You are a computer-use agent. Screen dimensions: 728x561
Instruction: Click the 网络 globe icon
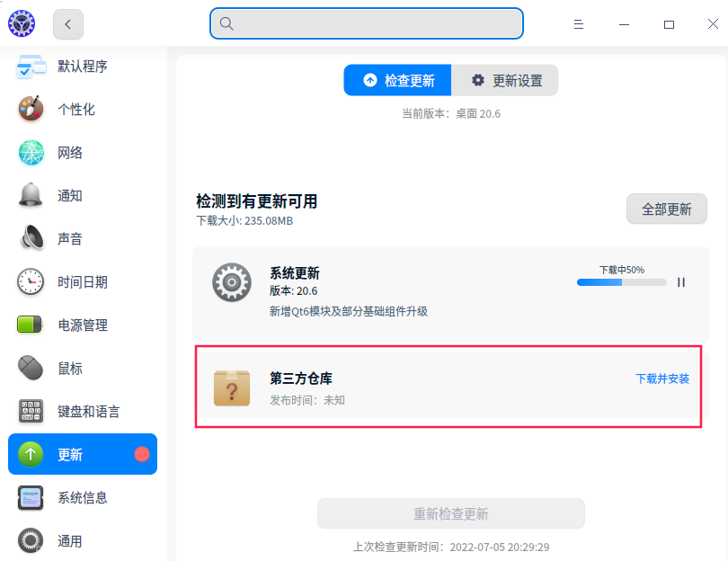point(31,152)
